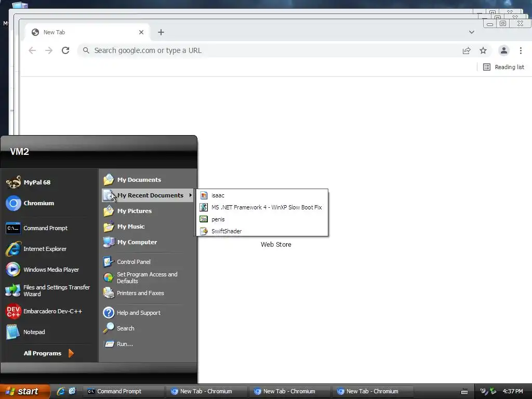Image resolution: width=532 pixels, height=399 pixels.
Task: Launch Internet Explorer from Start menu
Action: [x=37, y=249]
